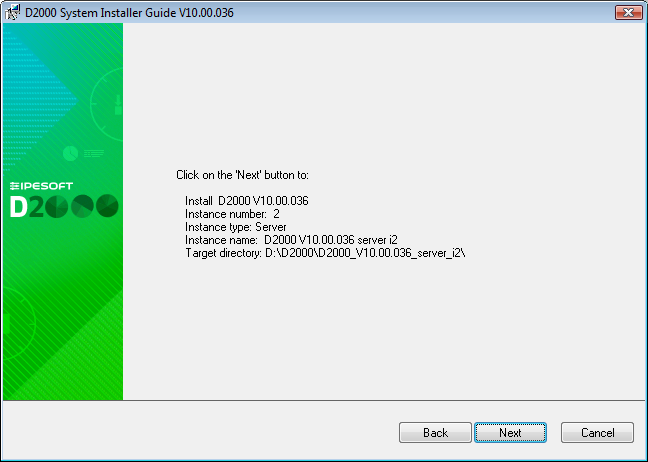Click the circular gauge graphic at sidebar bottom
The width and height of the screenshot is (648, 462).
click(x=19, y=323)
